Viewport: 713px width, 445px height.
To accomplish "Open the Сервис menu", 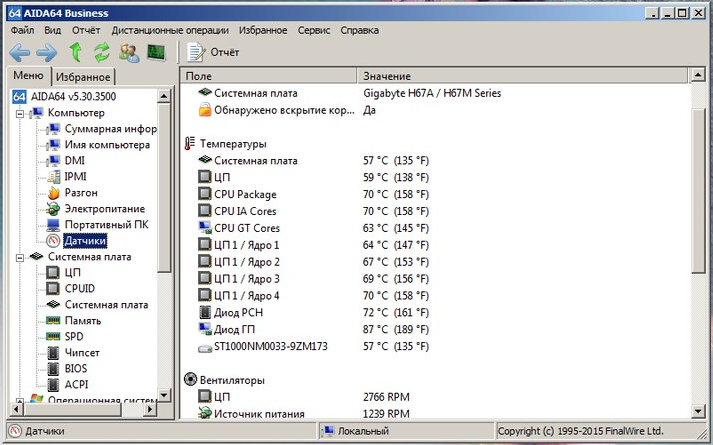I will pyautogui.click(x=314, y=30).
